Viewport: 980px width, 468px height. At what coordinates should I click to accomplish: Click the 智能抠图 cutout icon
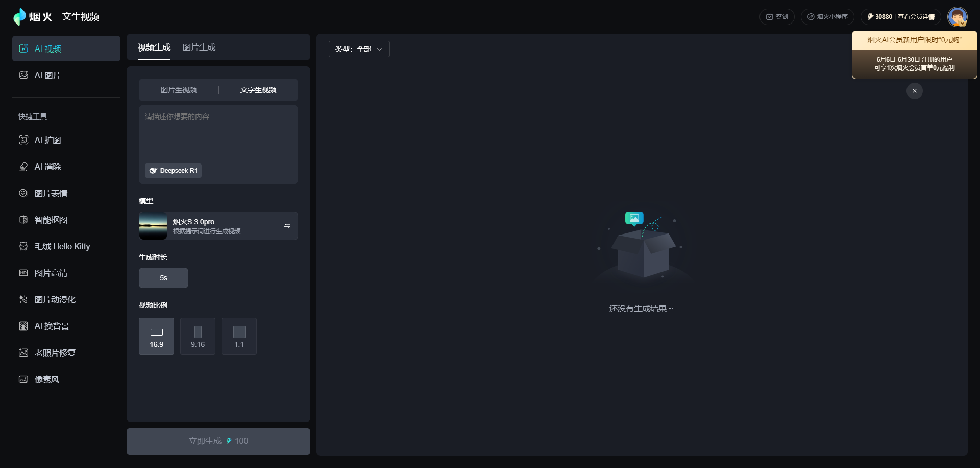point(23,220)
